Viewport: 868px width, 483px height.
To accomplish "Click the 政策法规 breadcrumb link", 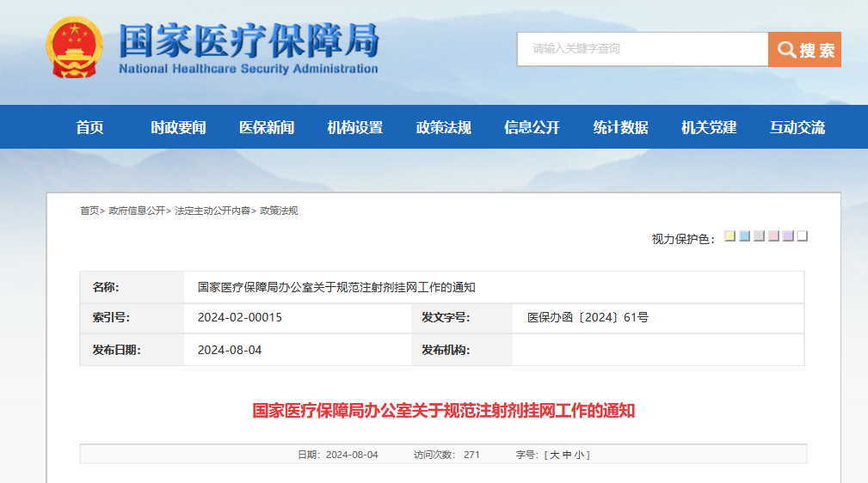I will [279, 211].
